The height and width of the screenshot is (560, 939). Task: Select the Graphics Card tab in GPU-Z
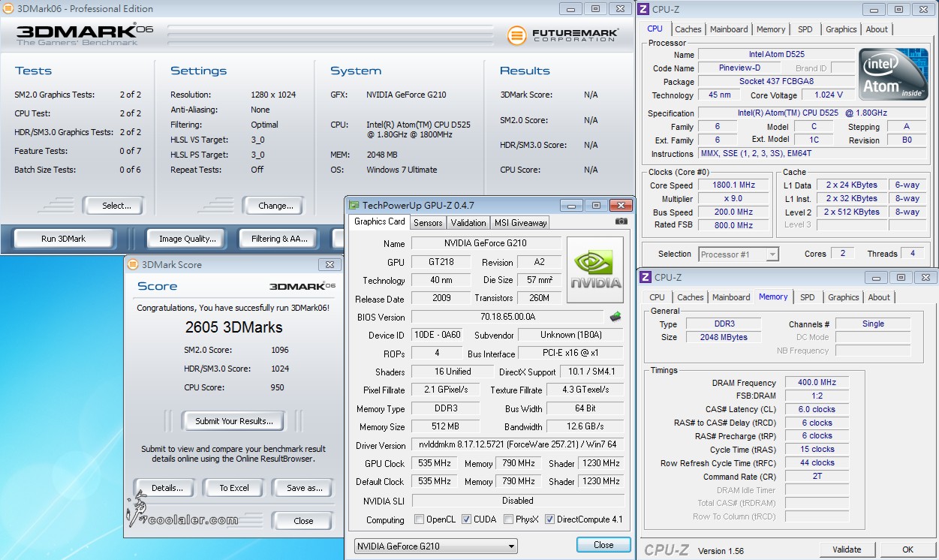(379, 221)
